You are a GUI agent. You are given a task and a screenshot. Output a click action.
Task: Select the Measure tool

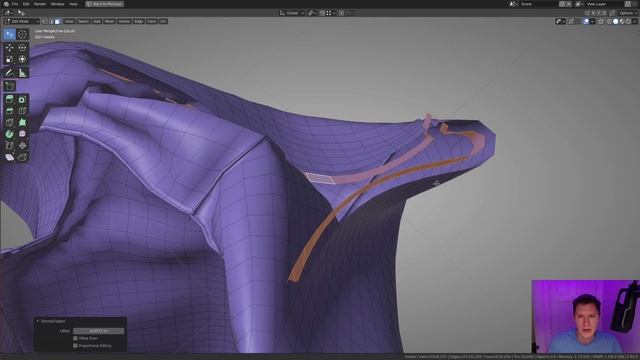(x=22, y=73)
